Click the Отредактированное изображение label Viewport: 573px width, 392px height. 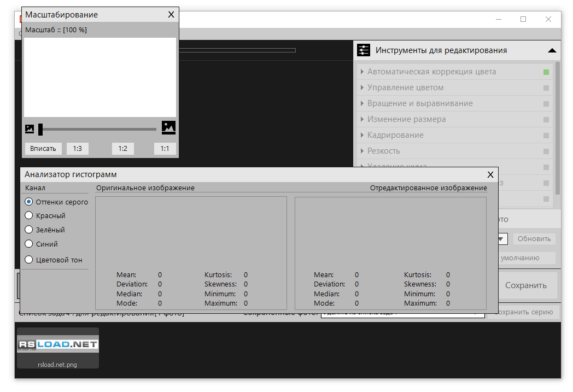(428, 188)
